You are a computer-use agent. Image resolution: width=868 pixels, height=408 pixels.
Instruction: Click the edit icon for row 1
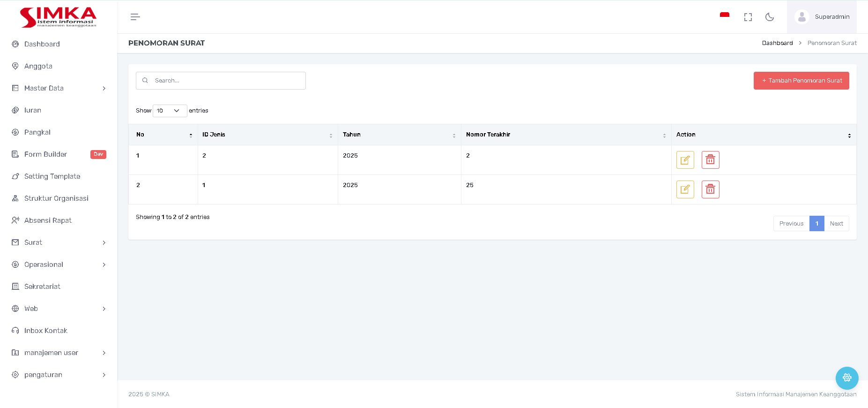[685, 160]
